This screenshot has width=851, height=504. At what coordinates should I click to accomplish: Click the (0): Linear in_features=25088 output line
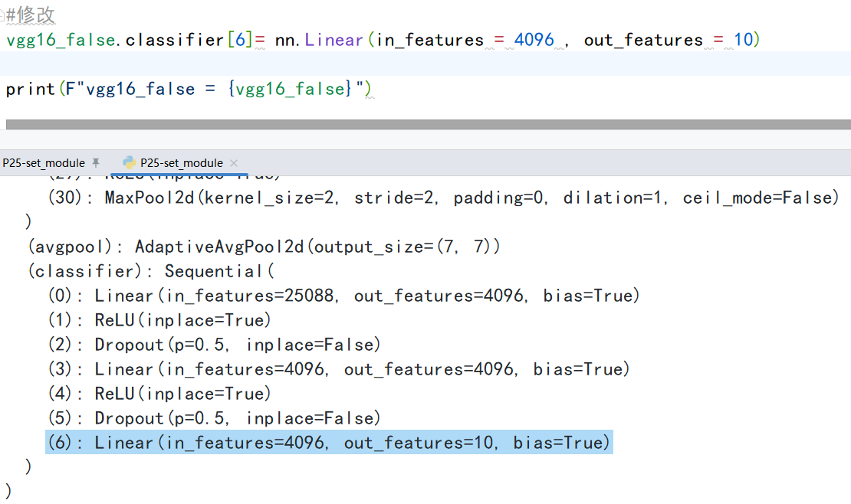coord(343,296)
